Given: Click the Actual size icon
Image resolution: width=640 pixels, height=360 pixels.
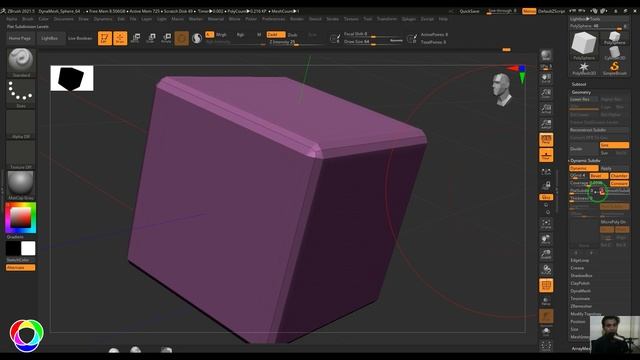Looking at the screenshot, I should coord(546,109).
